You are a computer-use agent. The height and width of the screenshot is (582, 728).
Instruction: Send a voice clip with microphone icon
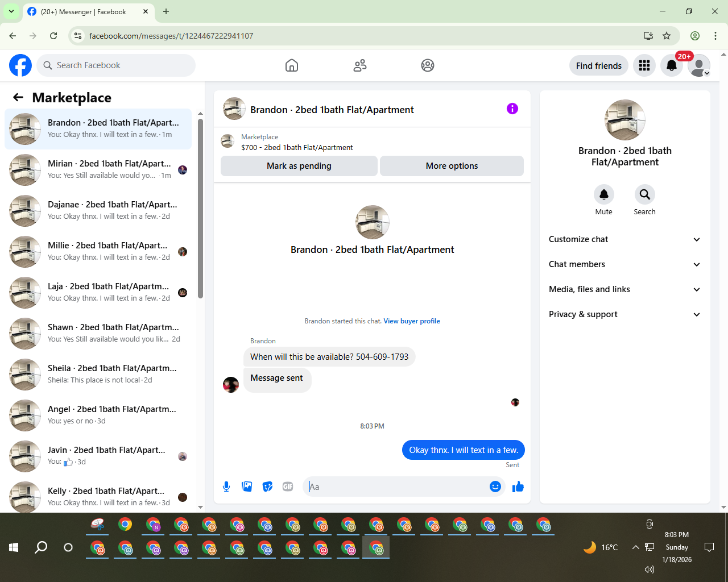pyautogui.click(x=226, y=487)
